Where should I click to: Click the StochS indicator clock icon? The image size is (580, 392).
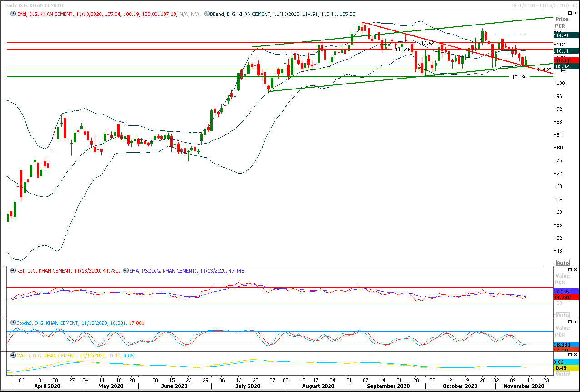[13, 323]
